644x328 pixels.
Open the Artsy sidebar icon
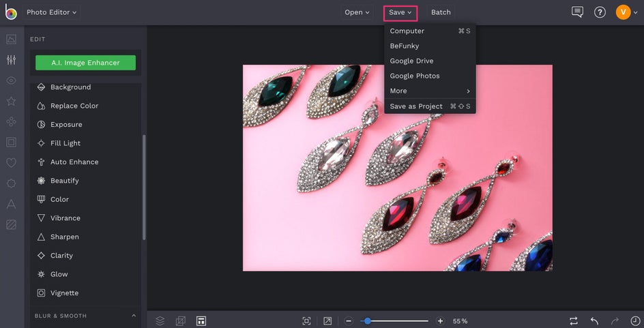click(11, 121)
